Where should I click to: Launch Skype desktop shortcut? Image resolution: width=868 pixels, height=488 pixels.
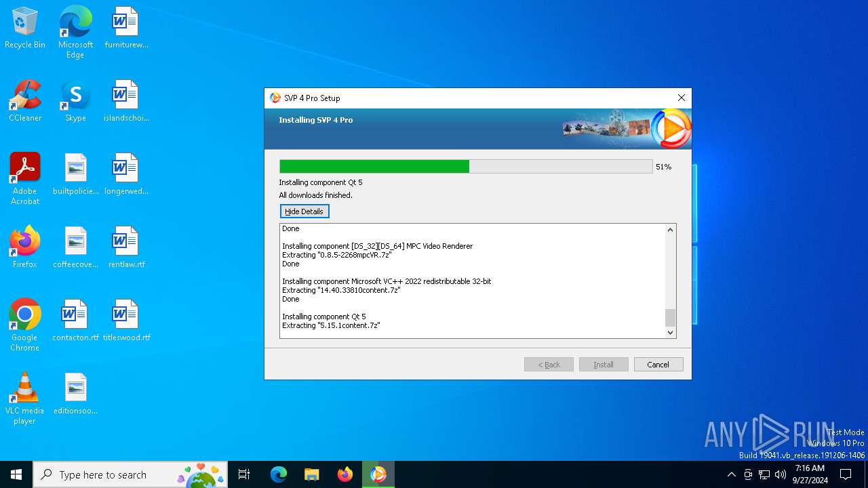pos(75,101)
